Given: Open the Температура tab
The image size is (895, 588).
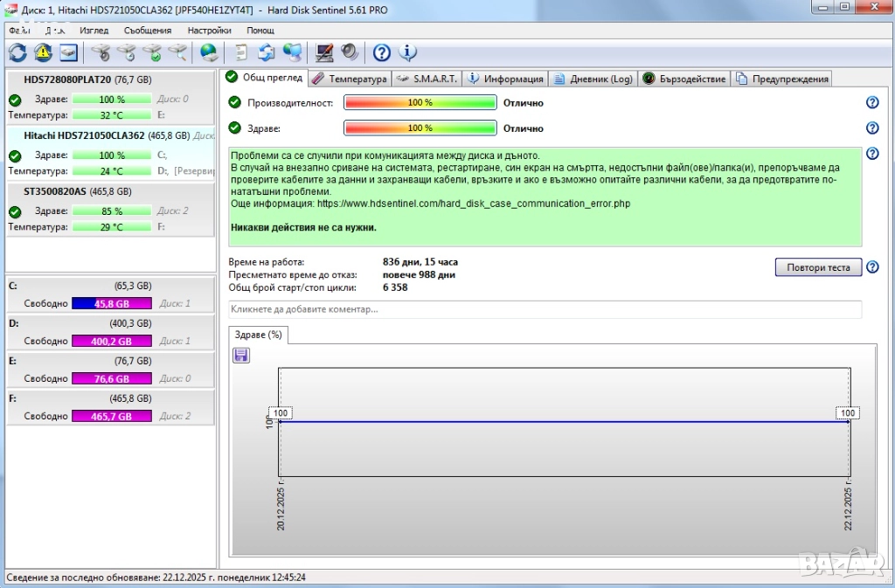Looking at the screenshot, I should (x=350, y=79).
